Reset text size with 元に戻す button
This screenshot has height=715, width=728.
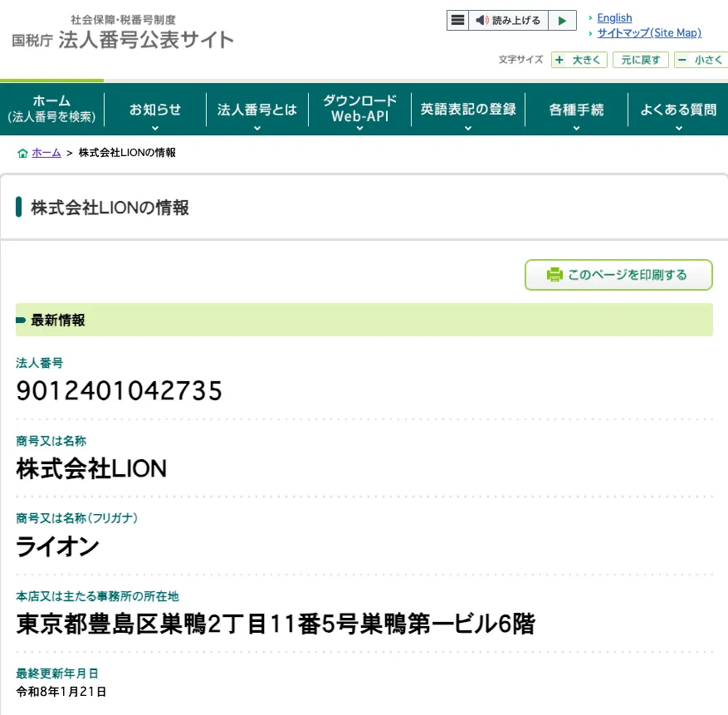pos(640,60)
